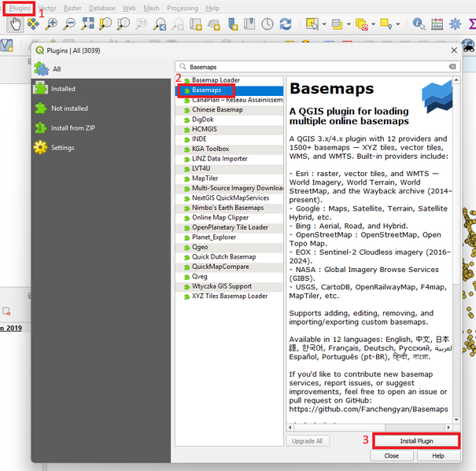This screenshot has height=471, width=476.
Task: Select Basemap Loader in plugin list
Action: (229, 80)
